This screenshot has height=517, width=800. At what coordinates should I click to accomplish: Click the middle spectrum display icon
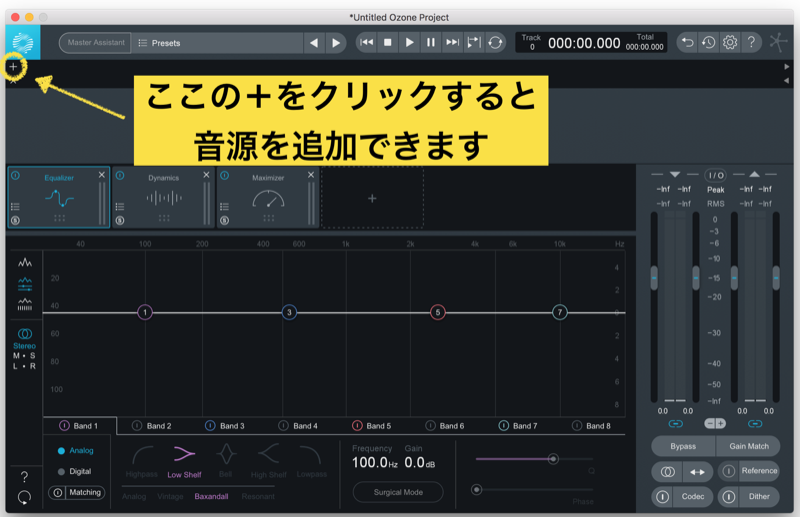(25, 284)
